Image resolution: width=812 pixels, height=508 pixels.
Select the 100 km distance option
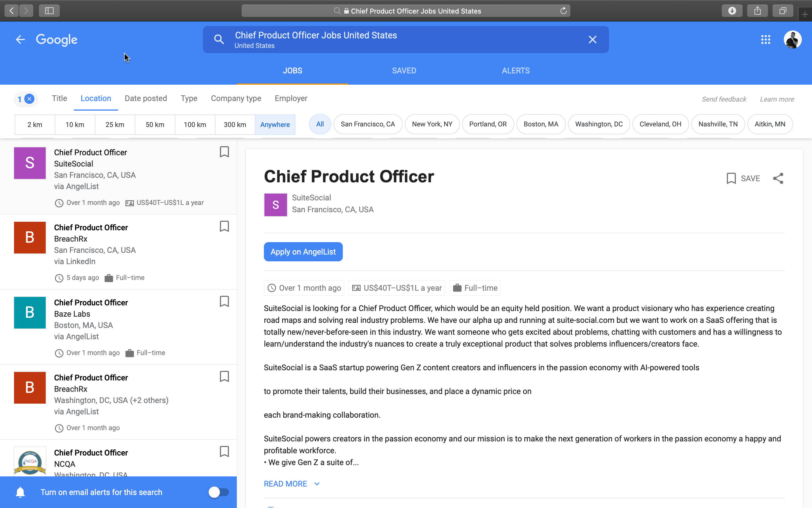pos(195,125)
